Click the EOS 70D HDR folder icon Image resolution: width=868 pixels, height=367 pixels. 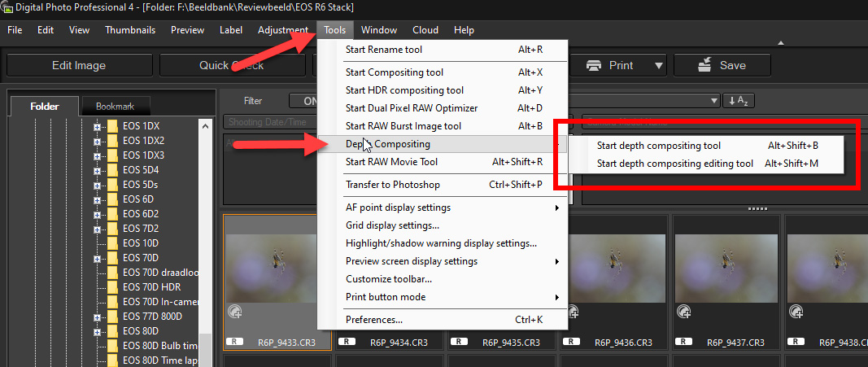pos(112,287)
